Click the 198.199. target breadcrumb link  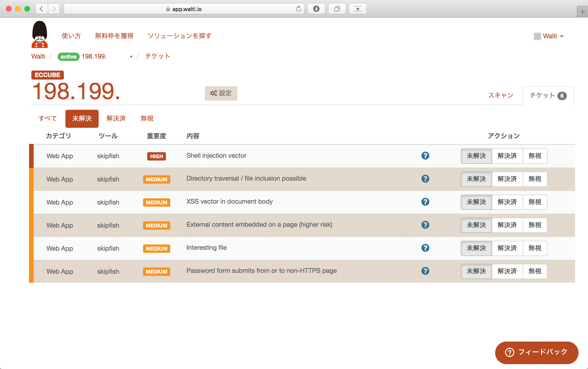[94, 56]
